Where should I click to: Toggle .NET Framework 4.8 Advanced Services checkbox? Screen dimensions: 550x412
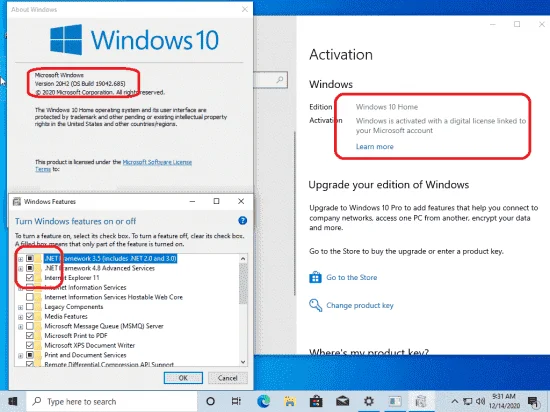tap(30, 268)
